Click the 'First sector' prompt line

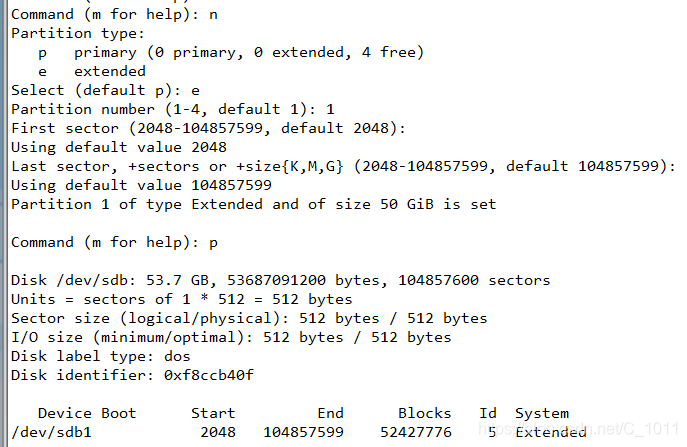click(209, 128)
